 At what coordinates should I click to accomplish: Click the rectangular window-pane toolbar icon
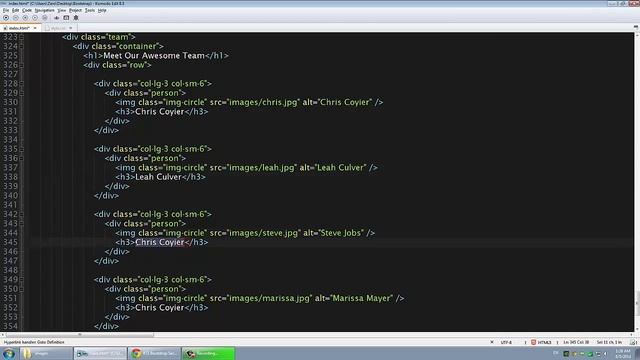tap(66, 18)
